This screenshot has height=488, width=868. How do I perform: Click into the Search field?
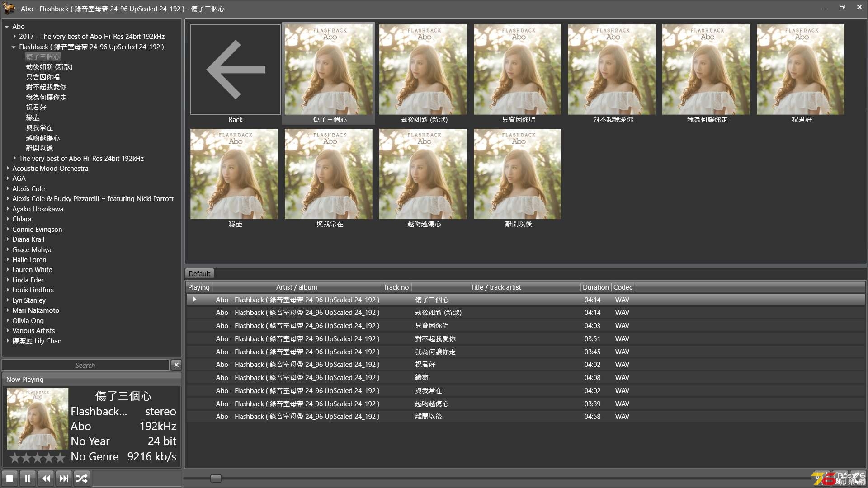pyautogui.click(x=85, y=365)
